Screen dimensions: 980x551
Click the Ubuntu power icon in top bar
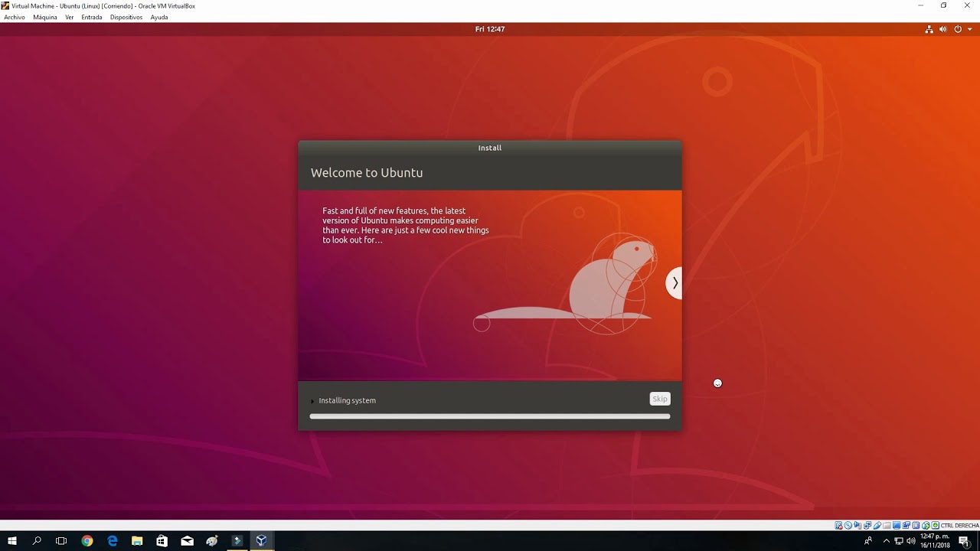[x=958, y=29]
